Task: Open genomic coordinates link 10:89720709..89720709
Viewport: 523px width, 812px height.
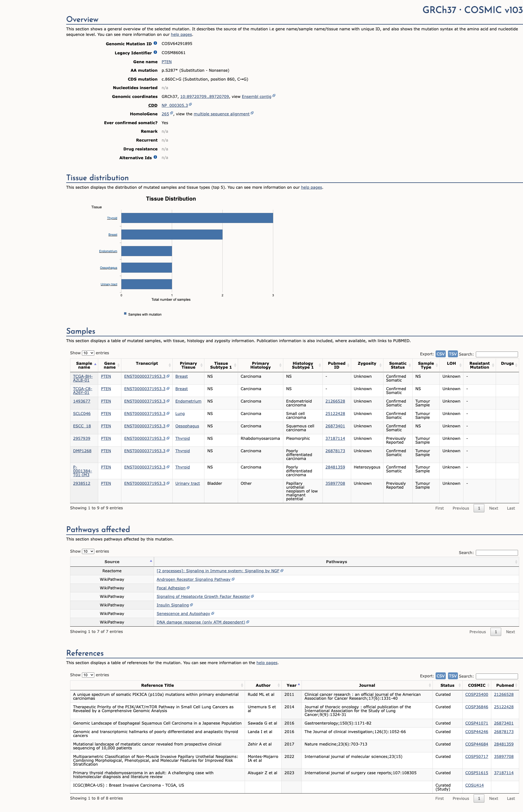Action: (x=204, y=97)
